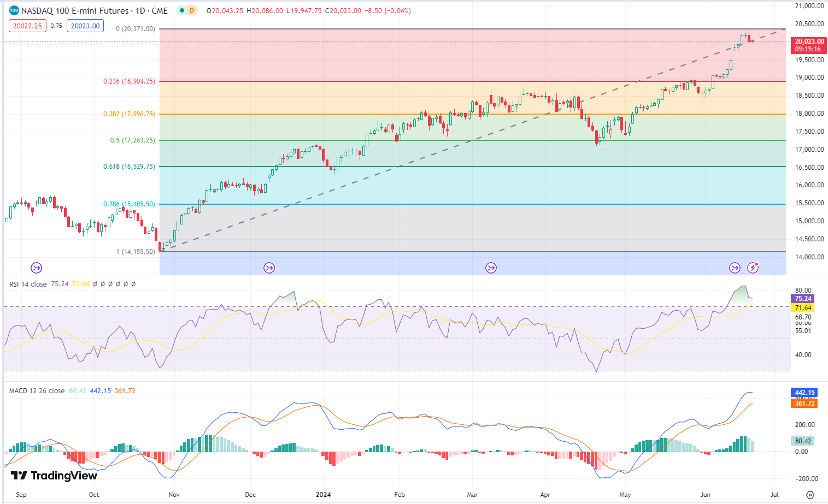Screen dimensions: 828x504
Task: Click the open value O20,043.25
Action: (x=225, y=10)
